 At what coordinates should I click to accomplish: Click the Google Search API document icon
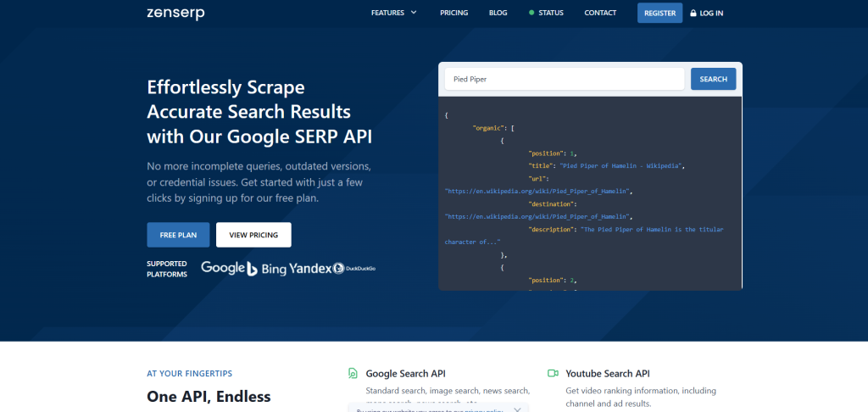(353, 373)
